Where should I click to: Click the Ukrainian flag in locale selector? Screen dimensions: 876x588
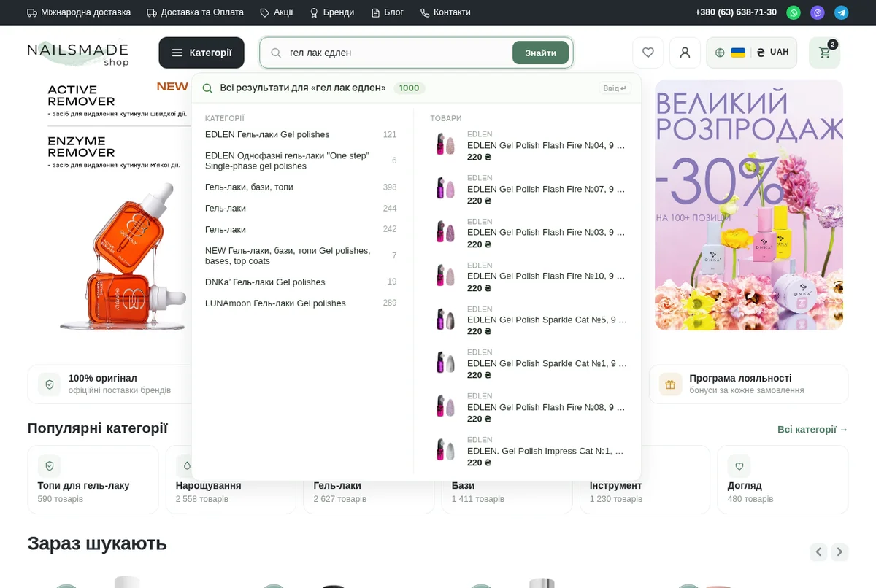(x=738, y=53)
